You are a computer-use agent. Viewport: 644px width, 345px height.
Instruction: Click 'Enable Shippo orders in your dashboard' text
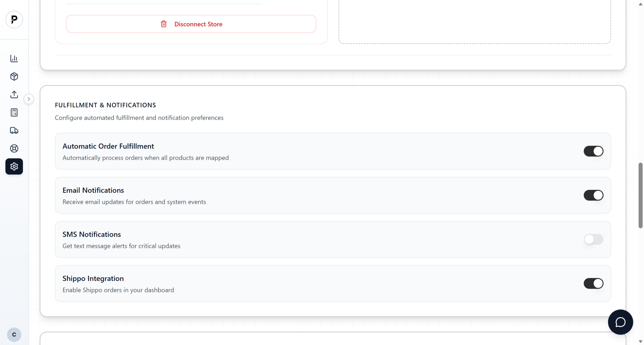118,290
